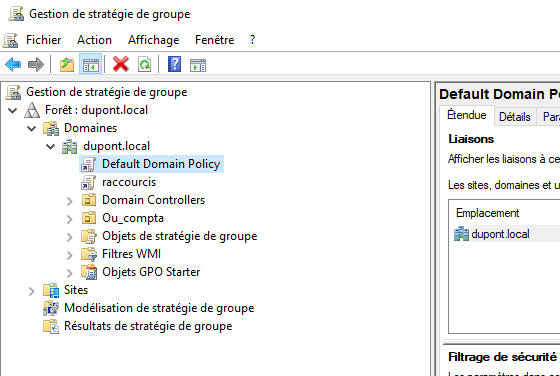Click the Résultats de stratégie de groupe icon
560x376 pixels.
tap(51, 326)
